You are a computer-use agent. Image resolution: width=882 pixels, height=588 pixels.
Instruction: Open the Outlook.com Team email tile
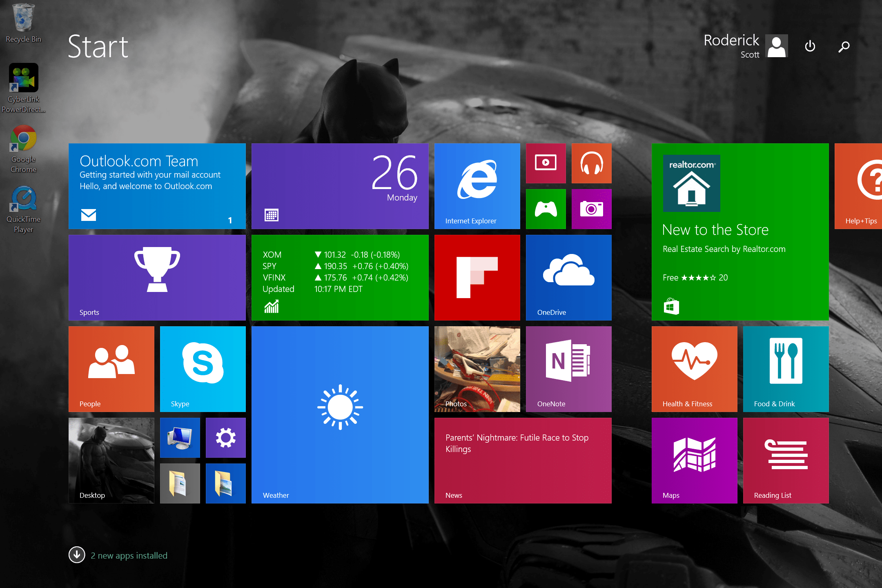157,186
